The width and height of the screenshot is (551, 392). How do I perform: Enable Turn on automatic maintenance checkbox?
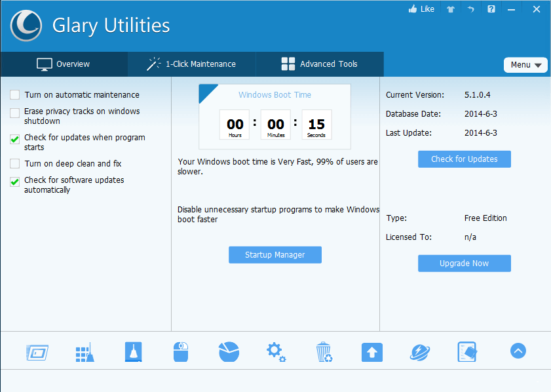coord(15,95)
